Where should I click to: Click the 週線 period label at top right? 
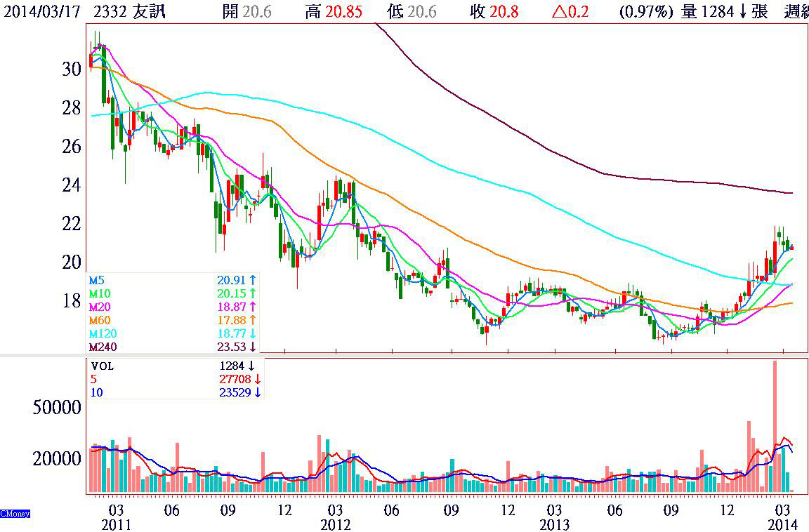tap(796, 12)
